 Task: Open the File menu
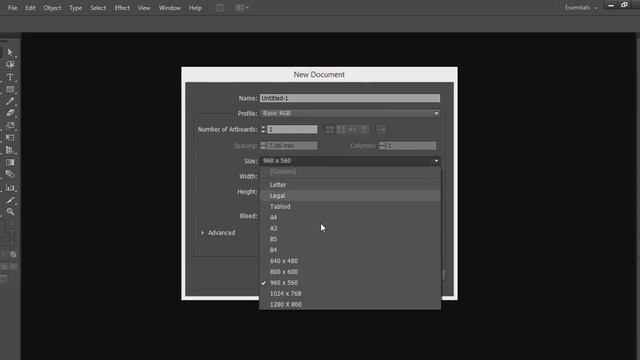click(13, 8)
